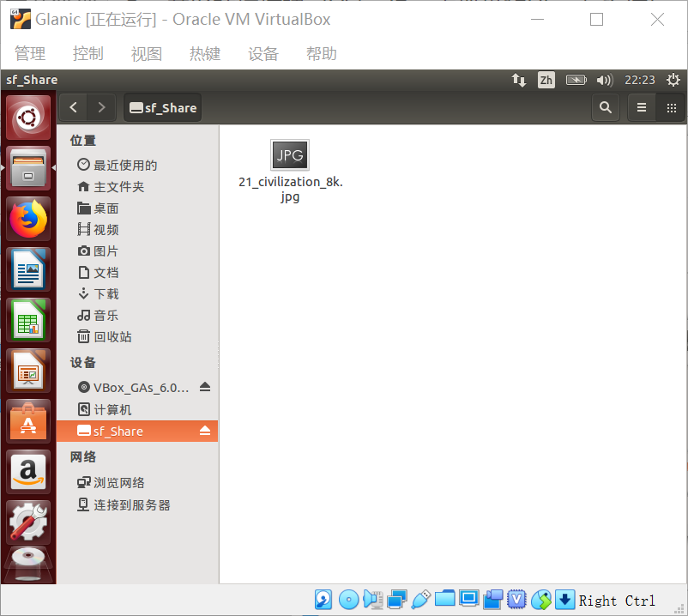Open 音乐 folder in sidebar
Image resolution: width=688 pixels, height=616 pixels.
[137, 315]
